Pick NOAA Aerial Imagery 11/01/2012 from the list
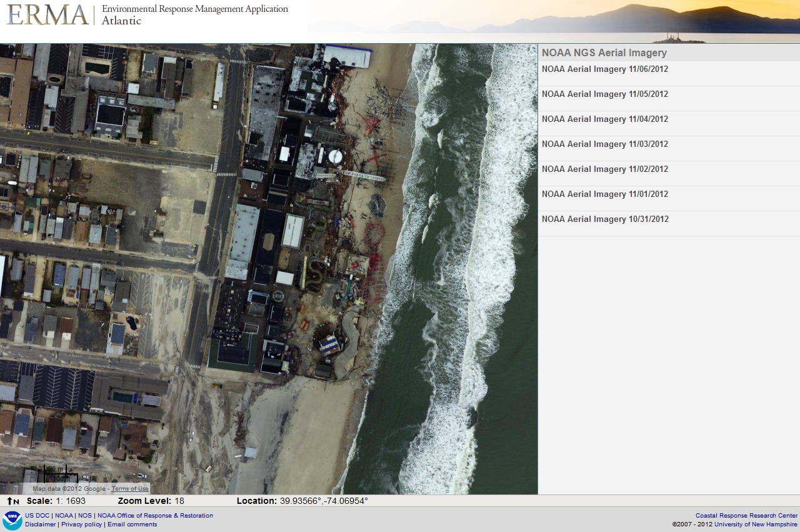 (x=604, y=194)
